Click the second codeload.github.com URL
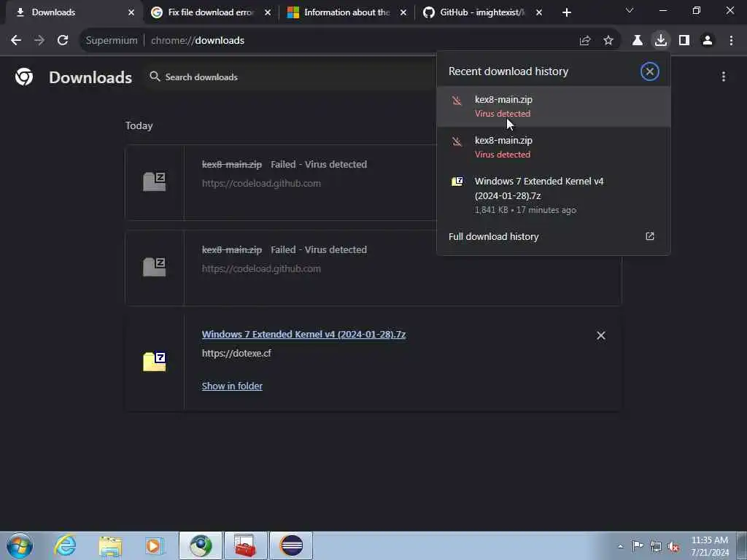 [261, 268]
